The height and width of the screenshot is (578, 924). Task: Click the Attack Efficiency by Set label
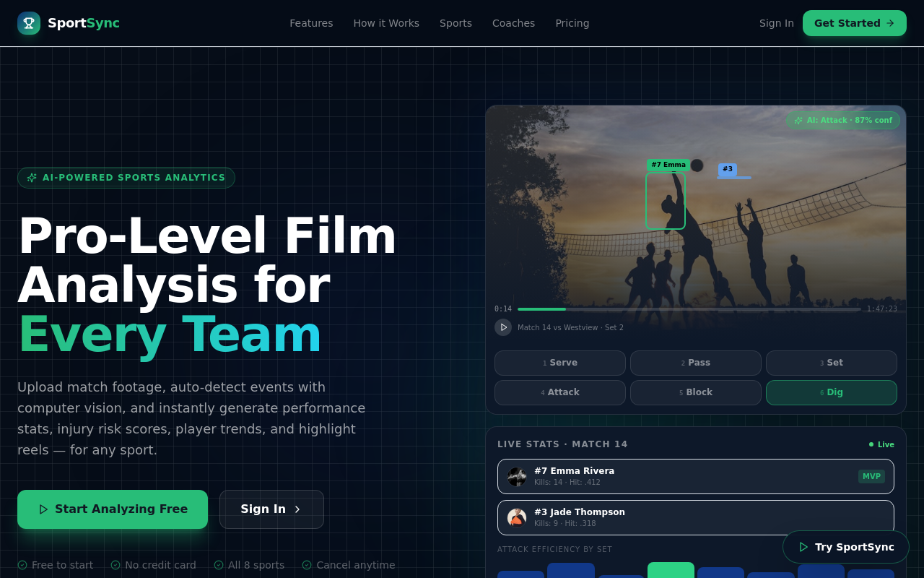pyautogui.click(x=554, y=550)
